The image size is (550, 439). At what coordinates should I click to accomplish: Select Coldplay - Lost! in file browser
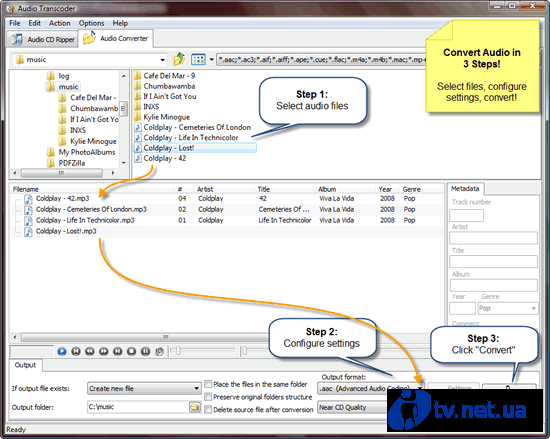click(x=195, y=148)
